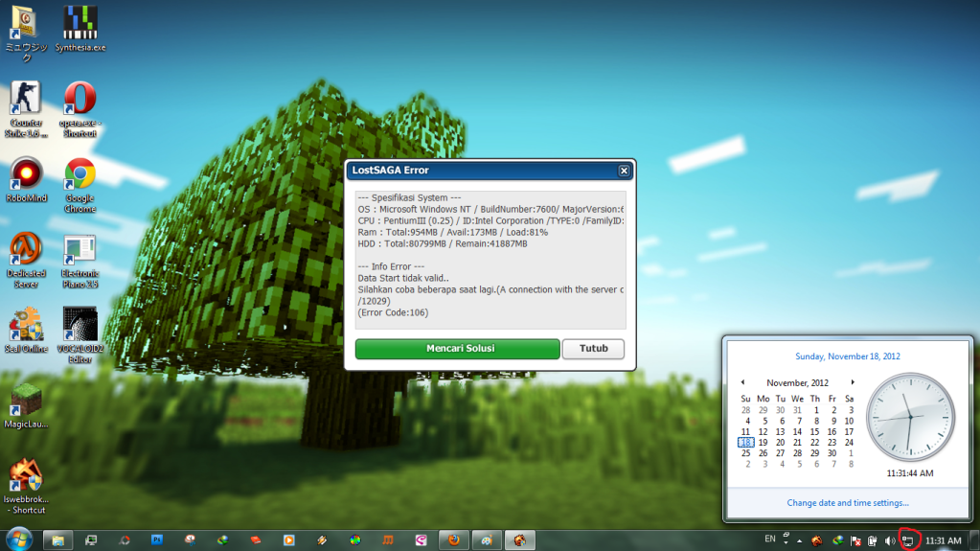Open the media player taskbar icon
This screenshot has width=980, height=551.
tap(288, 540)
